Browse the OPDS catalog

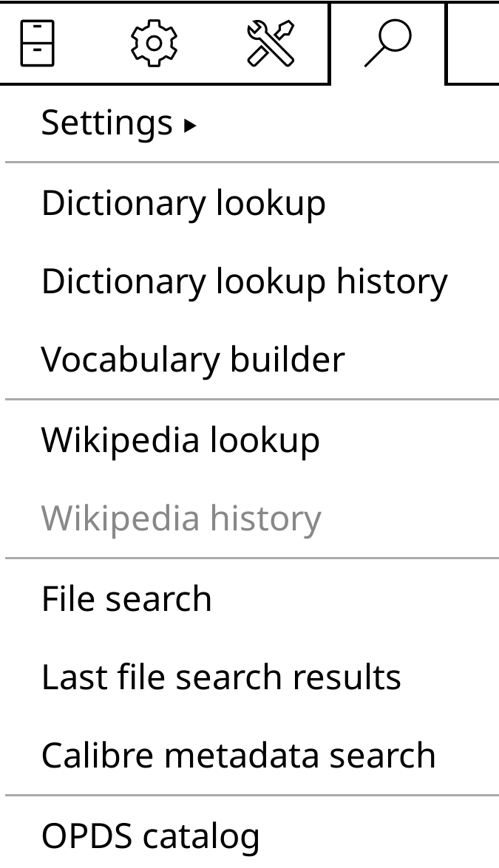pos(151,835)
